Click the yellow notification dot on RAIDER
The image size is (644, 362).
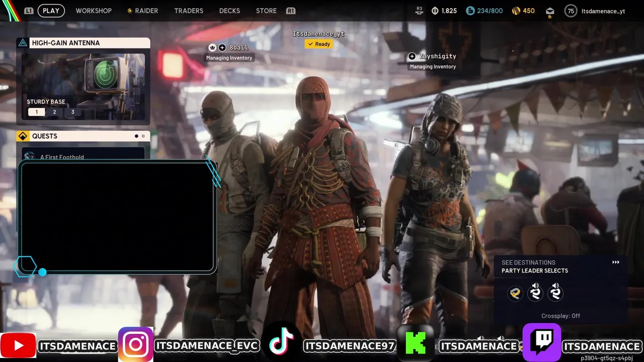pos(129,11)
